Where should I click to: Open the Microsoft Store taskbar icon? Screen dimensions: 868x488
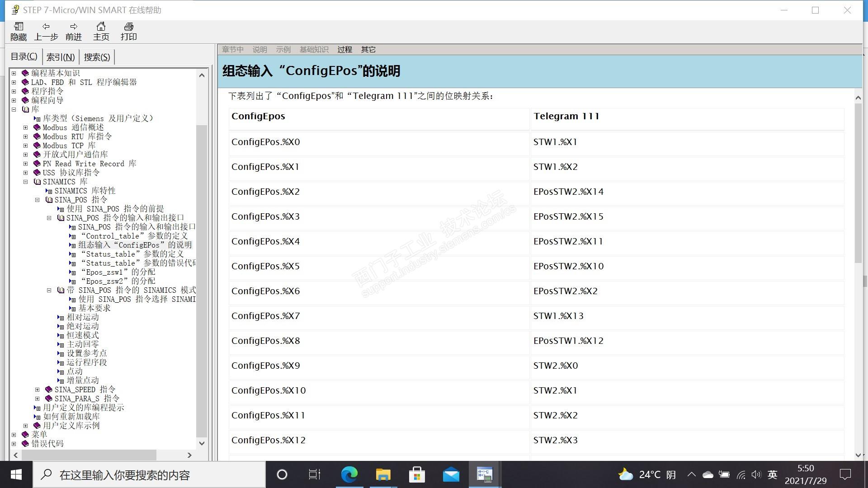417,474
